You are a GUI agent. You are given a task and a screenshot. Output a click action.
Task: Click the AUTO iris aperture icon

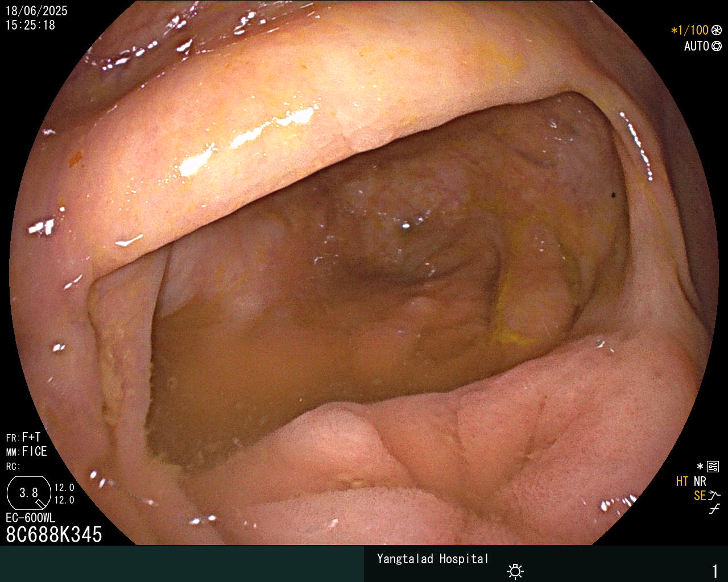coord(717,46)
